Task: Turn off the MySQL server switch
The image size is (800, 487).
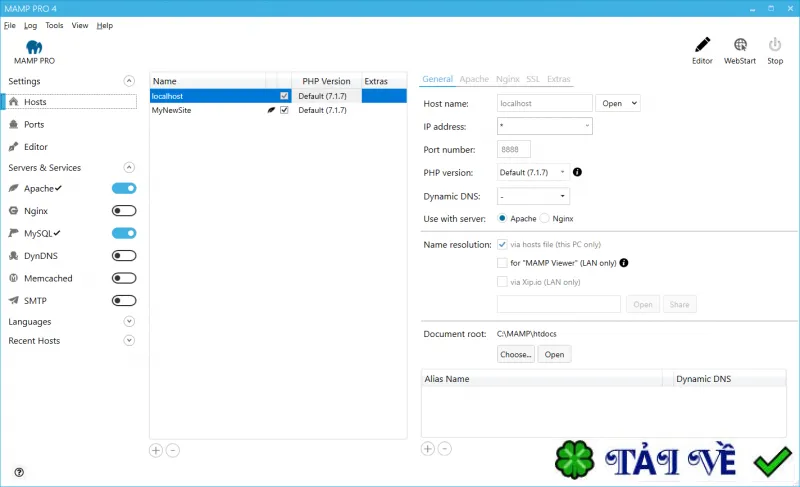Action: 124,233
